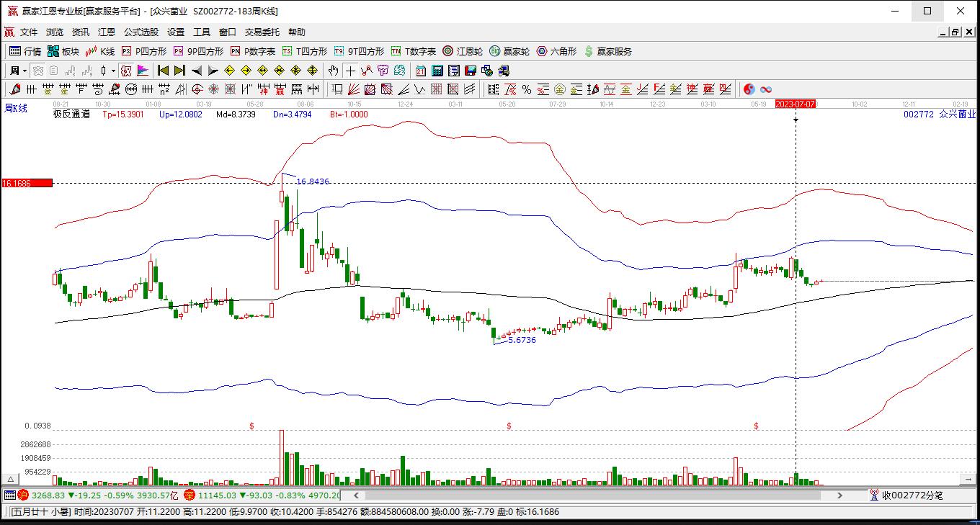Viewport: 980px width, 525px height.
Task: Click the Md=8.3739 indicator value
Action: [236, 114]
